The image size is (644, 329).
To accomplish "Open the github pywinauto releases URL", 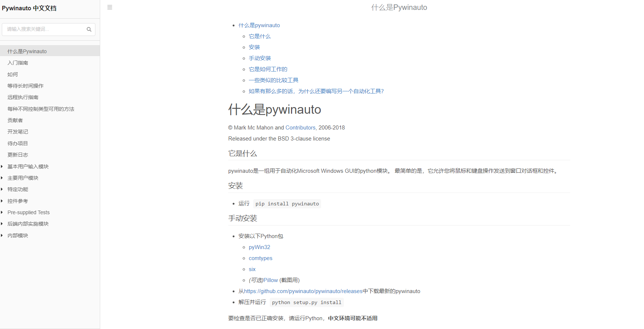I will pyautogui.click(x=303, y=291).
